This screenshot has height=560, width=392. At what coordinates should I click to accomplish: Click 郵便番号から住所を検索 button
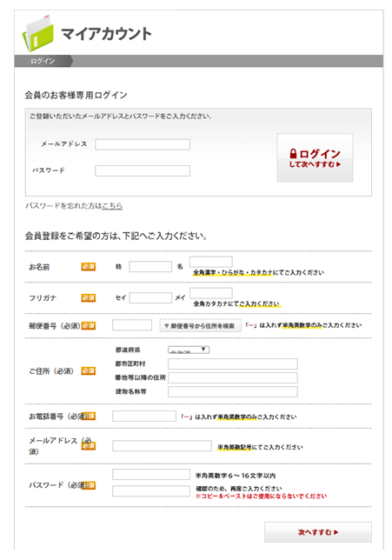[x=200, y=325]
